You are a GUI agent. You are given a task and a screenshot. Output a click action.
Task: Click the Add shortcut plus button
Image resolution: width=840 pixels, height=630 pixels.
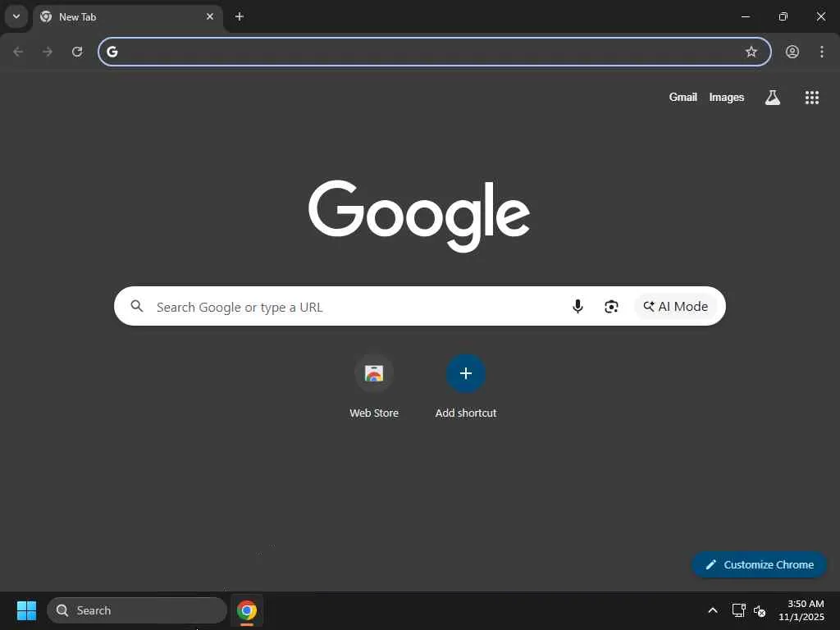coord(466,373)
